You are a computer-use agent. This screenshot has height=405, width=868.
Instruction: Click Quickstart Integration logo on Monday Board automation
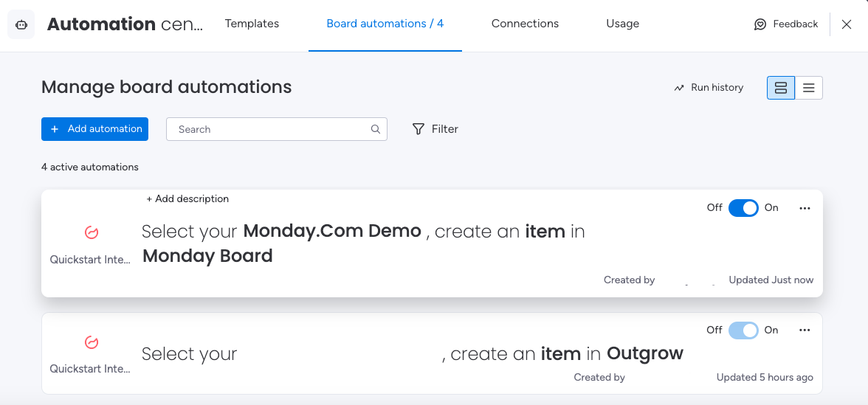click(92, 232)
